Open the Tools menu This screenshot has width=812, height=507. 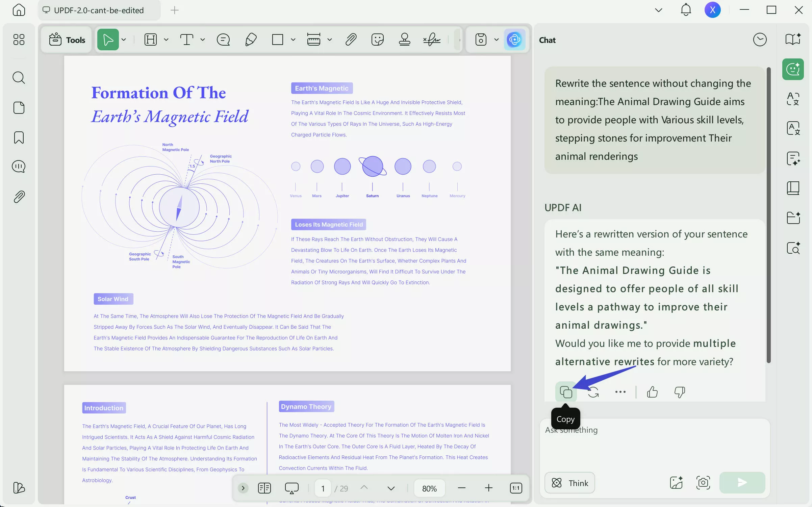(67, 40)
